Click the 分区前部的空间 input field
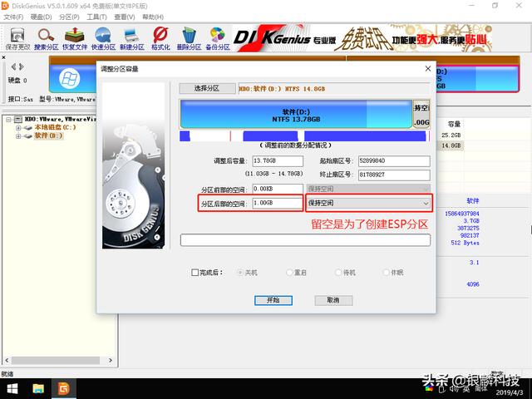This screenshot has width=532, height=399. 278,189
